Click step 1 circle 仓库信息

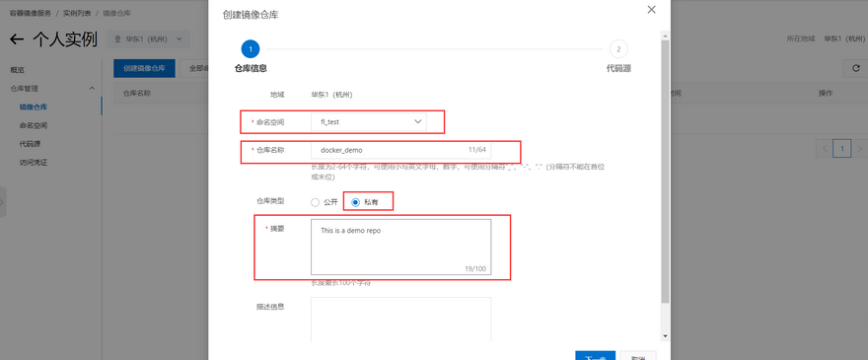(251, 49)
